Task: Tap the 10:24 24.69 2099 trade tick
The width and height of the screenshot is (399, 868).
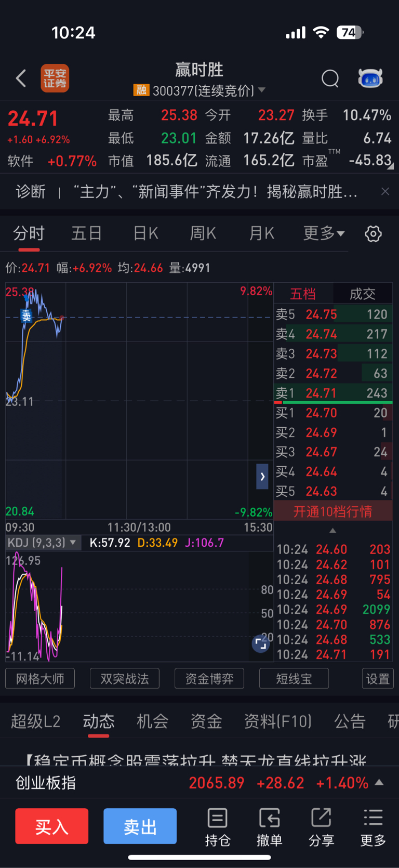Action: [x=333, y=609]
